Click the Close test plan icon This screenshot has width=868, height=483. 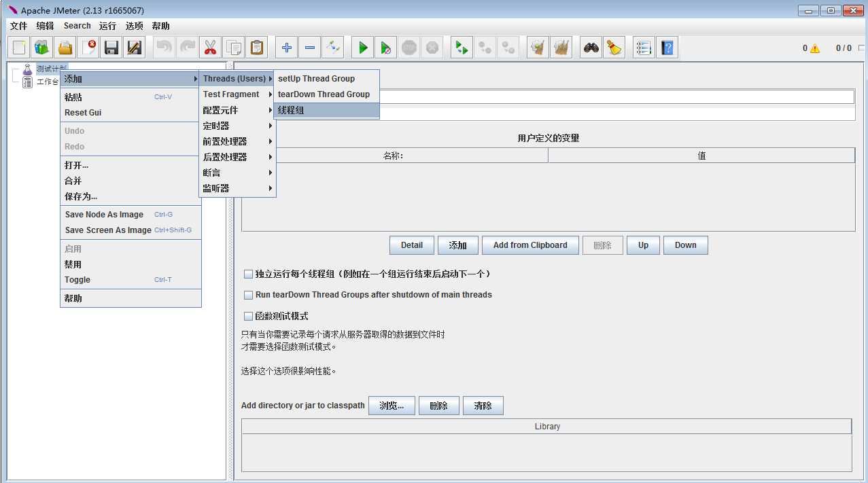click(88, 48)
